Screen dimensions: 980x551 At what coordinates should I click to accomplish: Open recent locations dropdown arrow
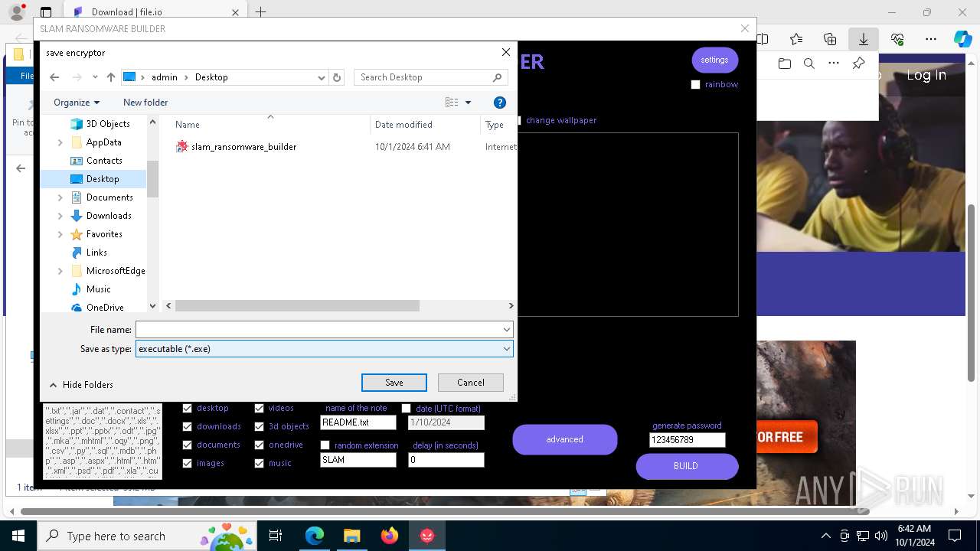click(x=95, y=77)
